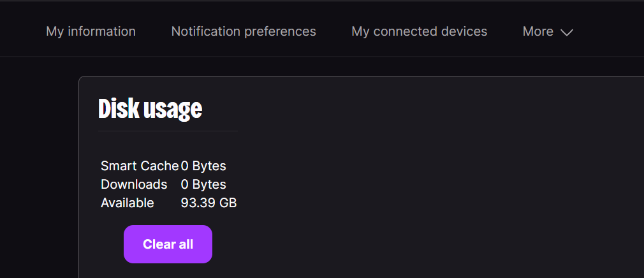Select the Smart Cache label

tap(140, 166)
